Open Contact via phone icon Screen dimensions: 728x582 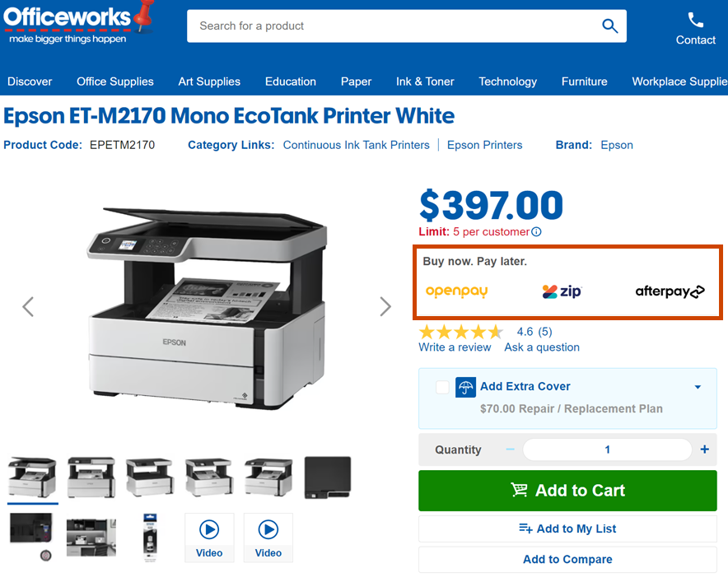point(696,20)
